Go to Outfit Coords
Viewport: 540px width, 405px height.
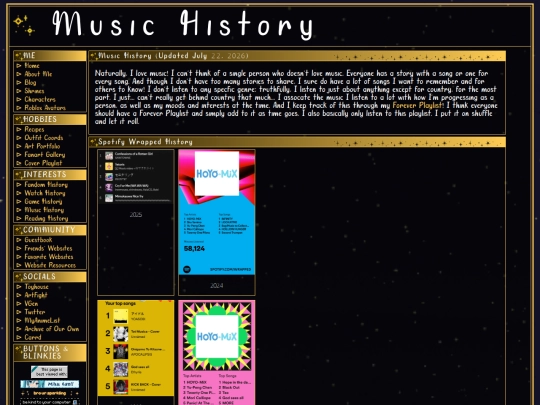click(44, 138)
